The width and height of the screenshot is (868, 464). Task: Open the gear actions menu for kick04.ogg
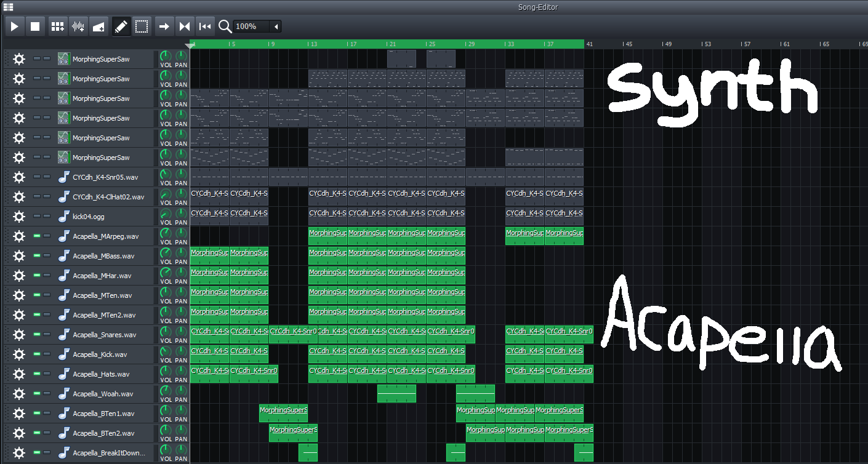point(19,217)
